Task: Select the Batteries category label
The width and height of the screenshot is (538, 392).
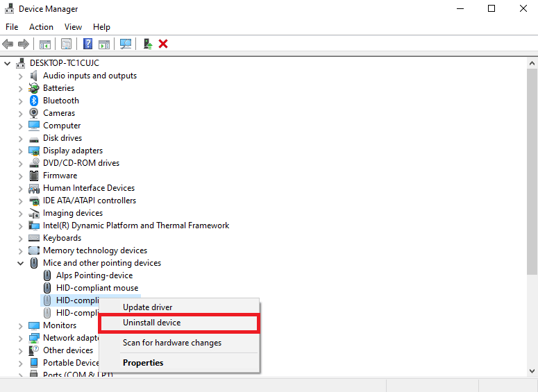Action: point(59,88)
